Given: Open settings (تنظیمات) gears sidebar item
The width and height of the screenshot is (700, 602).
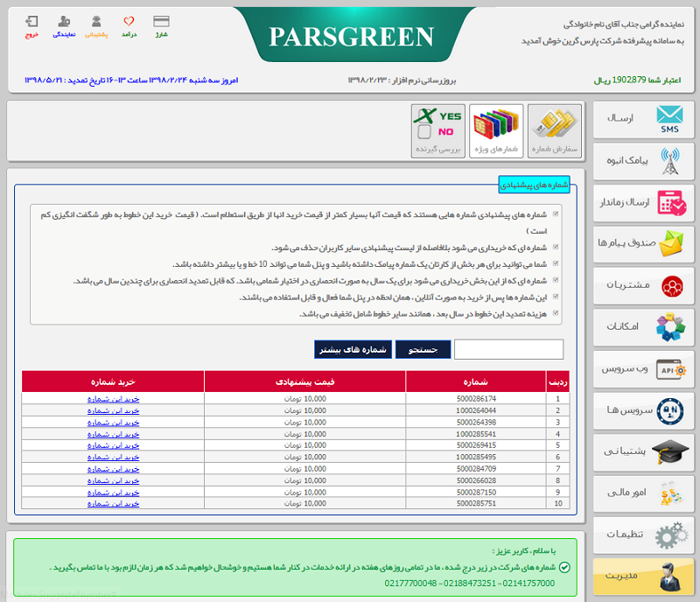Looking at the screenshot, I should tap(643, 535).
